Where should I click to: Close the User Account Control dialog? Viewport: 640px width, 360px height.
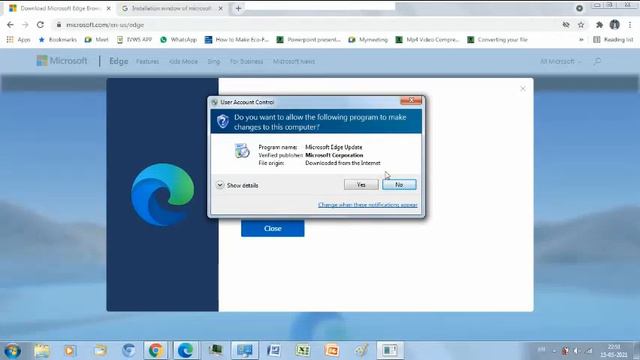[411, 100]
